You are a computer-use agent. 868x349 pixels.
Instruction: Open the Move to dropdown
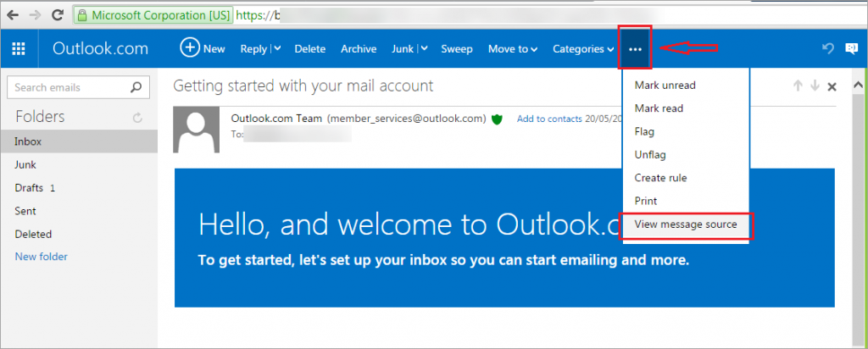tap(513, 48)
